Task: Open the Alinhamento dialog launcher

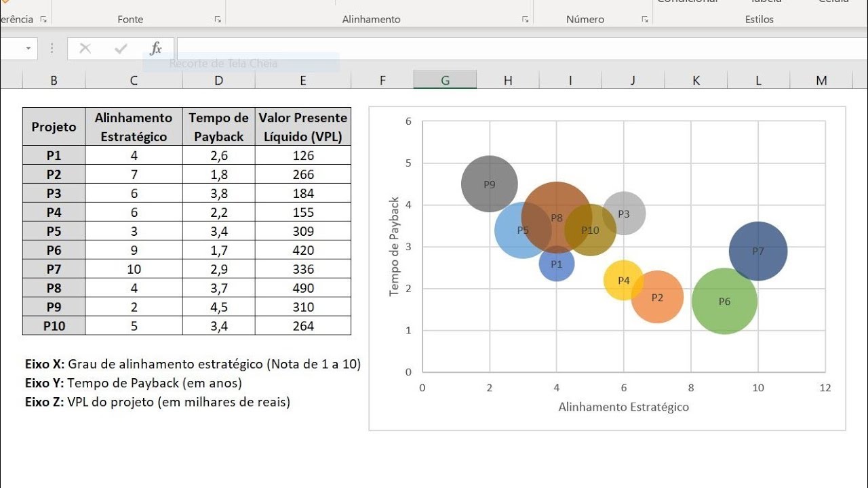Action: click(x=525, y=20)
